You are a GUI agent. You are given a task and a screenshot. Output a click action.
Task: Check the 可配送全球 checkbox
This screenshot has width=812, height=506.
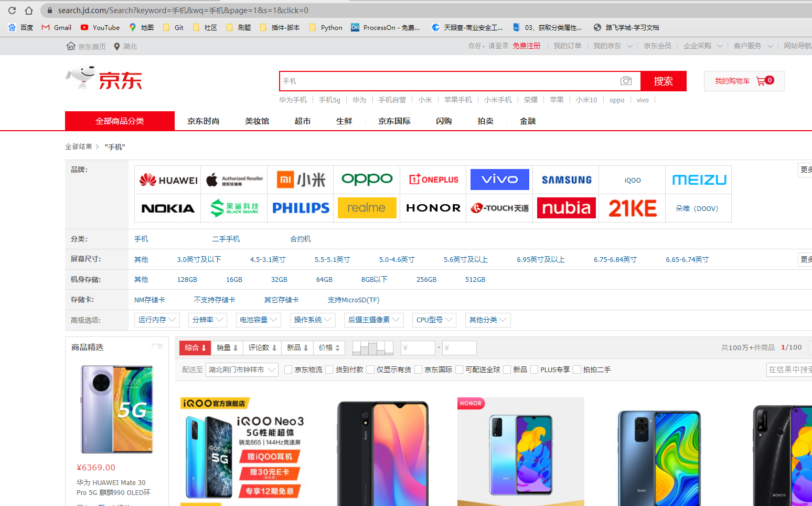(459, 370)
